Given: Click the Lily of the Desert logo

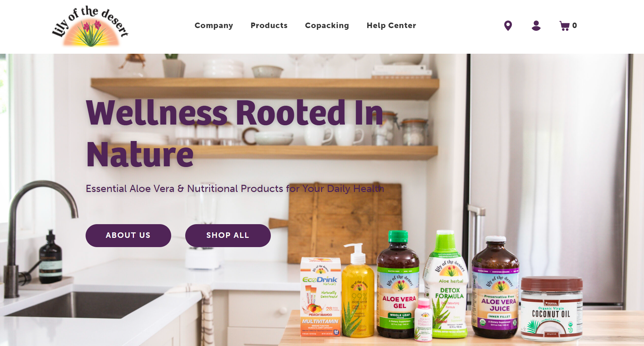Looking at the screenshot, I should [90, 26].
